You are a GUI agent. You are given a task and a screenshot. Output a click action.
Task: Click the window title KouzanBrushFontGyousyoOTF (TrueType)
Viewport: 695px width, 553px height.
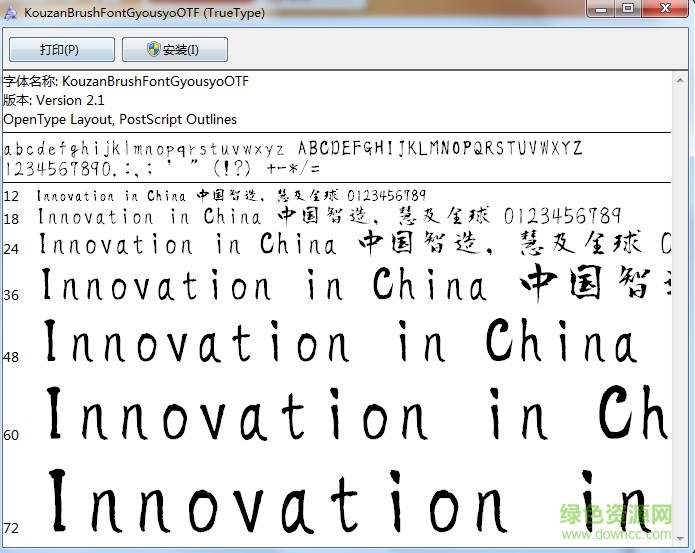[x=144, y=13]
